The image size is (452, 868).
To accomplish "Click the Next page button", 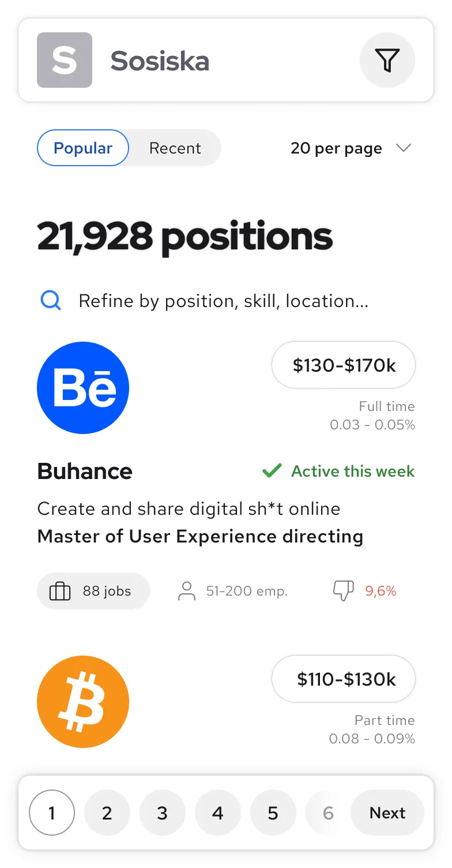I will pyautogui.click(x=387, y=813).
